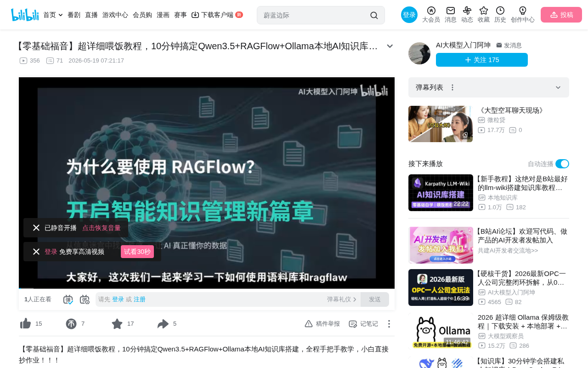
Task: Open more options three-dot menu below video
Action: (x=389, y=324)
